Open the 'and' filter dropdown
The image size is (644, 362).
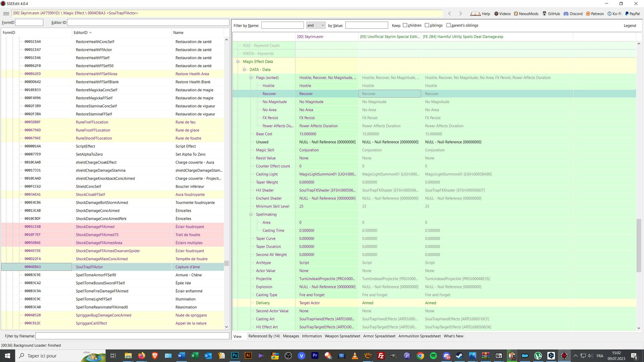(x=316, y=25)
